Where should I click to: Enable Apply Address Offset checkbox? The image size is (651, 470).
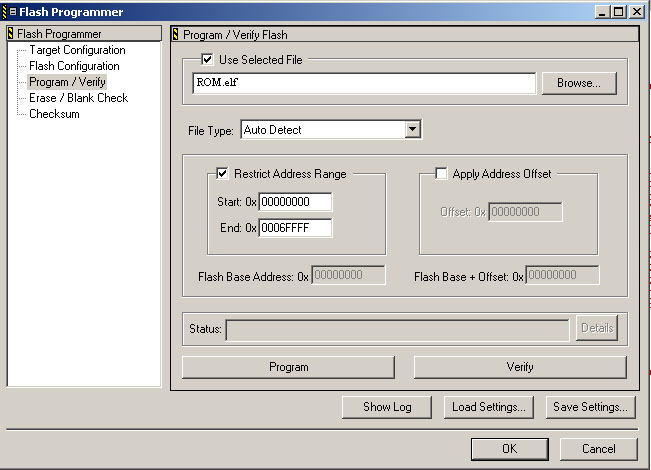[x=441, y=174]
